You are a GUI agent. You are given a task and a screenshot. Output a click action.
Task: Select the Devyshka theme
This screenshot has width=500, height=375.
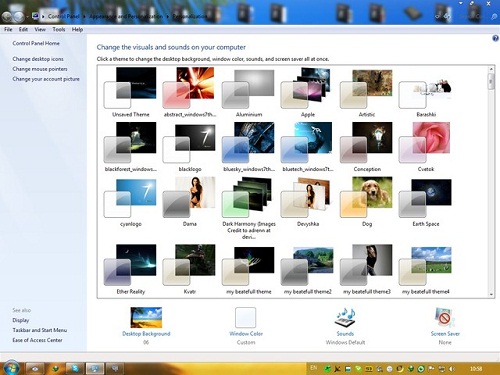click(x=307, y=197)
